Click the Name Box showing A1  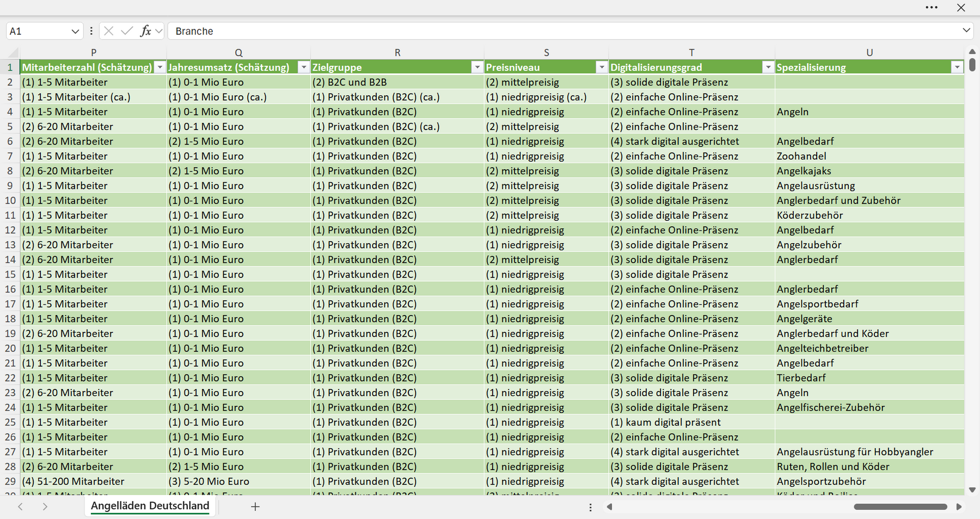[x=38, y=31]
